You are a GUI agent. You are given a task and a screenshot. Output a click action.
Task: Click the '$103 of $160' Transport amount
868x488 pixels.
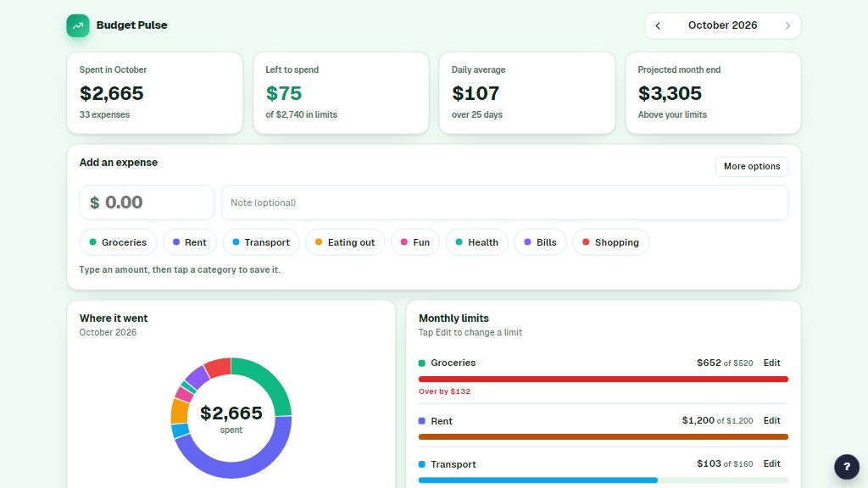tap(725, 463)
